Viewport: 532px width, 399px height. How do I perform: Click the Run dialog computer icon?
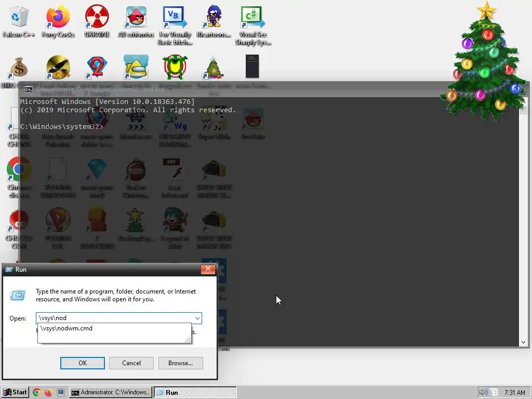pyautogui.click(x=18, y=295)
